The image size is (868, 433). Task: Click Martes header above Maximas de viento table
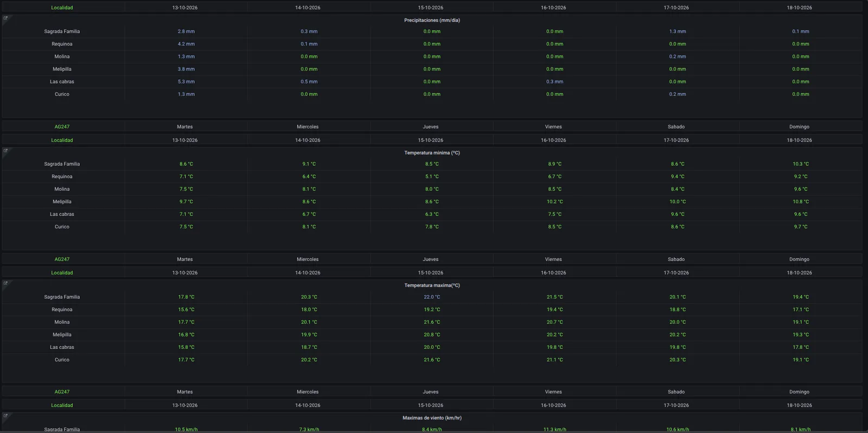185,392
